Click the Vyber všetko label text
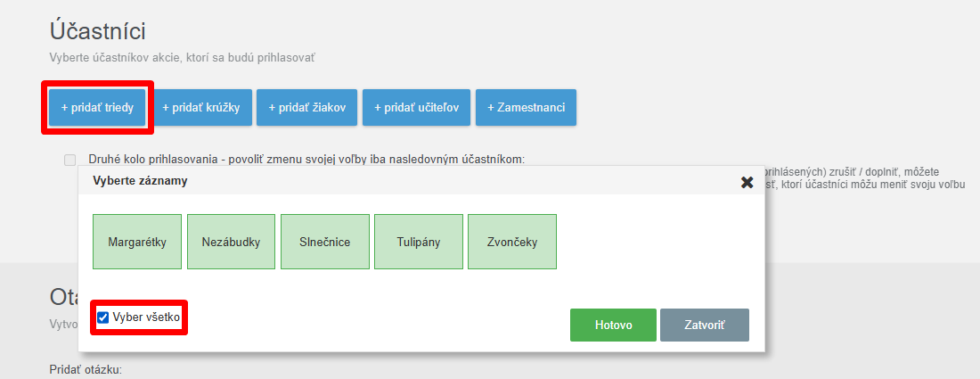Image resolution: width=980 pixels, height=379 pixels. click(146, 317)
